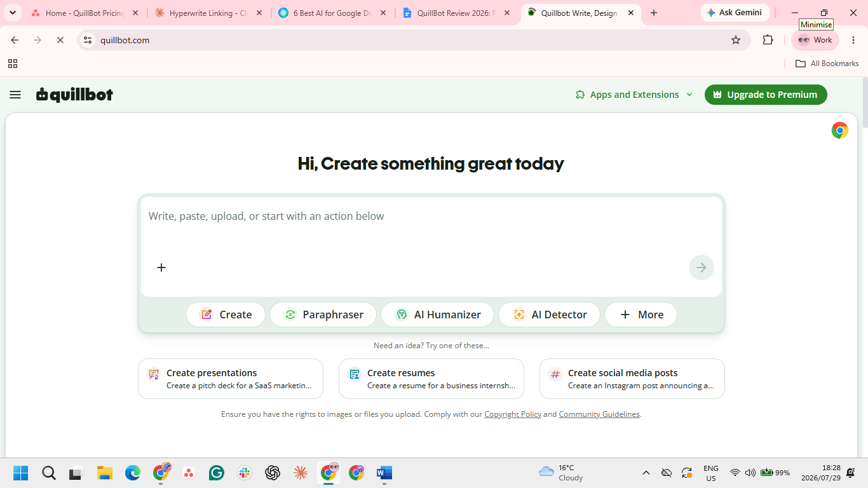Launch File Explorer from the taskbar
This screenshot has height=488, width=868.
[105, 473]
